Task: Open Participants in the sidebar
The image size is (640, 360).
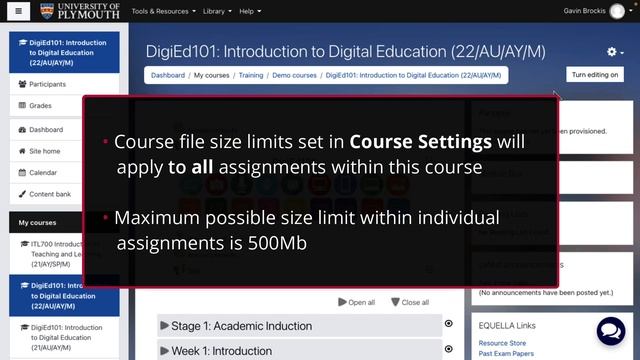Action: (x=64, y=84)
